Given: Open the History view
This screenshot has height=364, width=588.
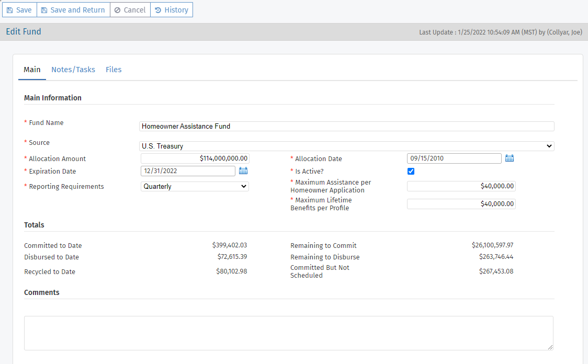Looking at the screenshot, I should coord(172,10).
